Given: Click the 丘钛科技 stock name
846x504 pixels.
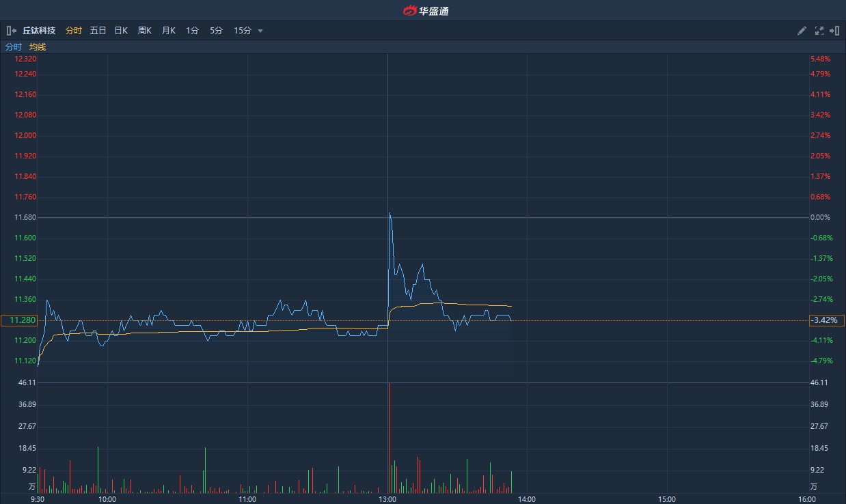Looking at the screenshot, I should point(39,31).
